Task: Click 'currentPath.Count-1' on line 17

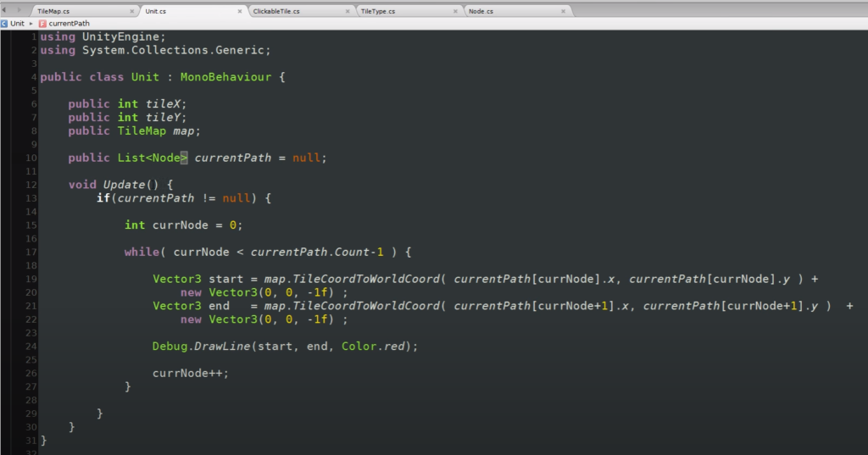Action: (x=317, y=252)
